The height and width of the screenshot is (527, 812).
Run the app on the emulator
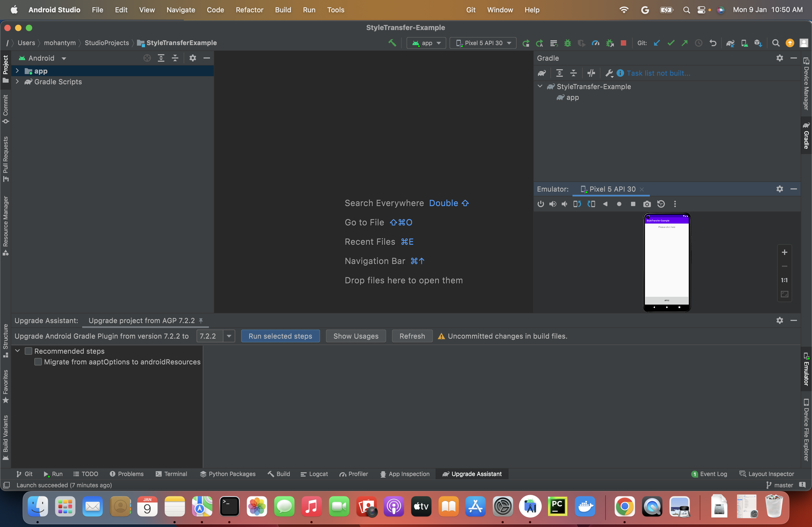pyautogui.click(x=527, y=43)
